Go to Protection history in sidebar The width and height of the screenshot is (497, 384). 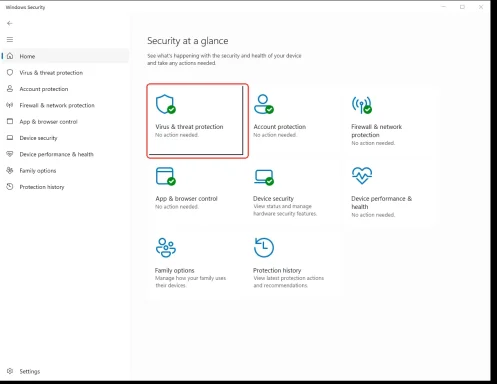42,187
